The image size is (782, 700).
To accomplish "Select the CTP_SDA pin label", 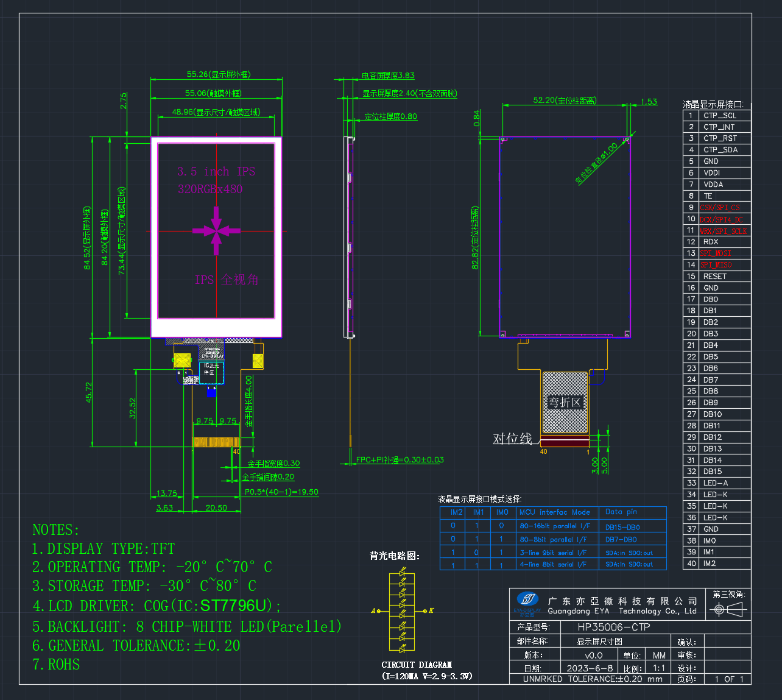I will [720, 150].
